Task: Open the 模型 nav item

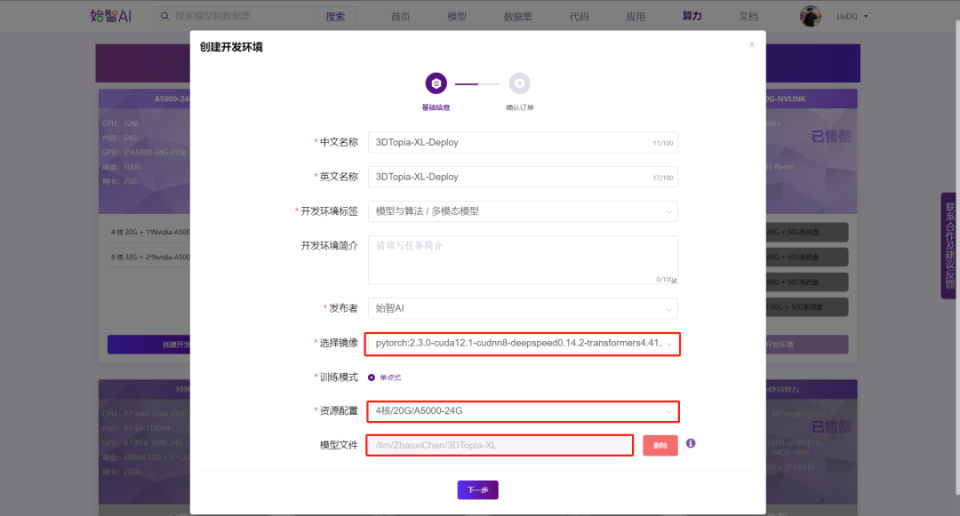Action: coord(457,17)
